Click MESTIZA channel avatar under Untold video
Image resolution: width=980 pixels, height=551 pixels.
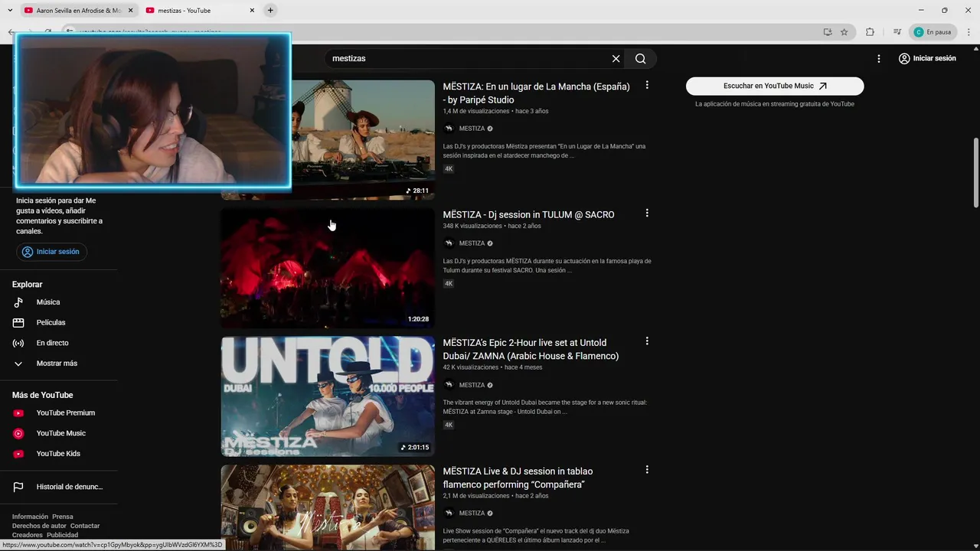[x=449, y=385]
